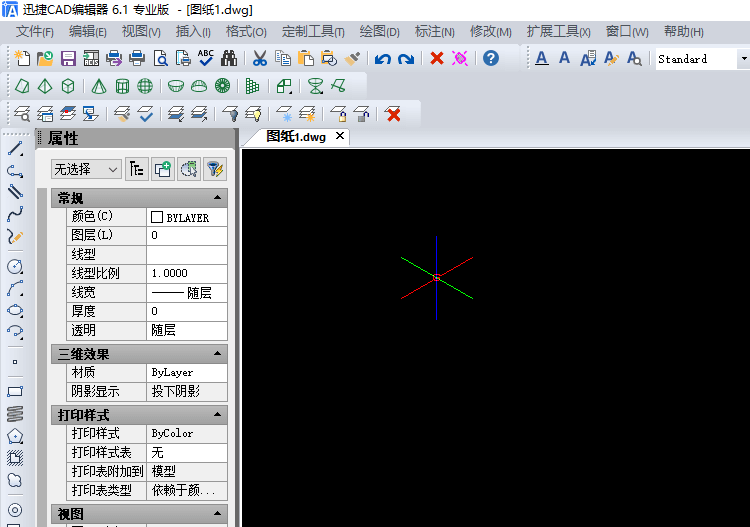Select the Revision cloud tool

(x=15, y=480)
